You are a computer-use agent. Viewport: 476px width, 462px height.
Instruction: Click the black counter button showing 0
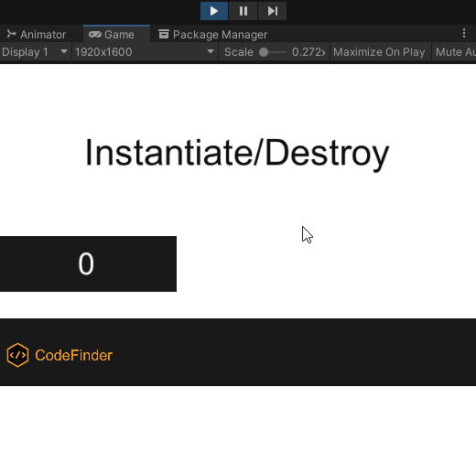click(x=88, y=263)
